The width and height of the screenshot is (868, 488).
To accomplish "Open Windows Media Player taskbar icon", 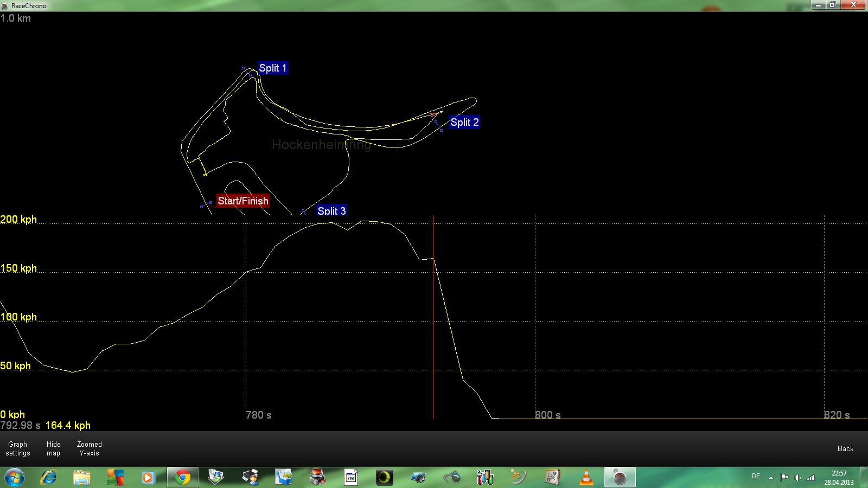I will tap(148, 478).
